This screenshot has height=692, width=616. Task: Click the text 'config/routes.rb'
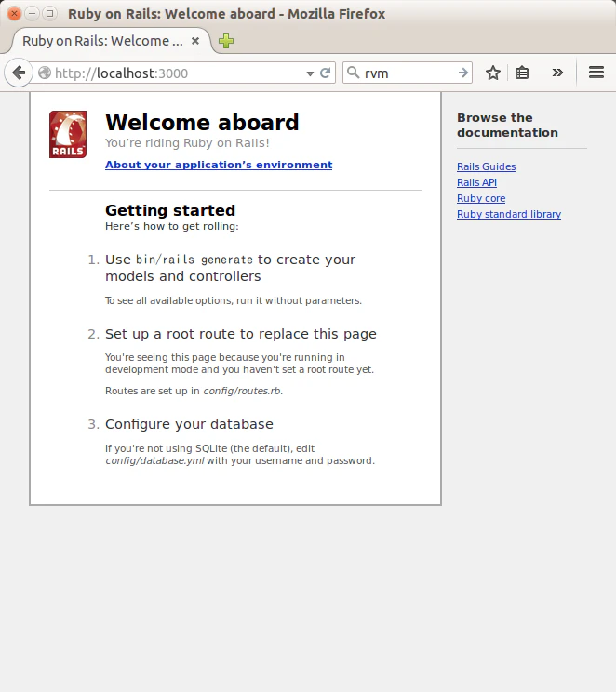point(242,391)
